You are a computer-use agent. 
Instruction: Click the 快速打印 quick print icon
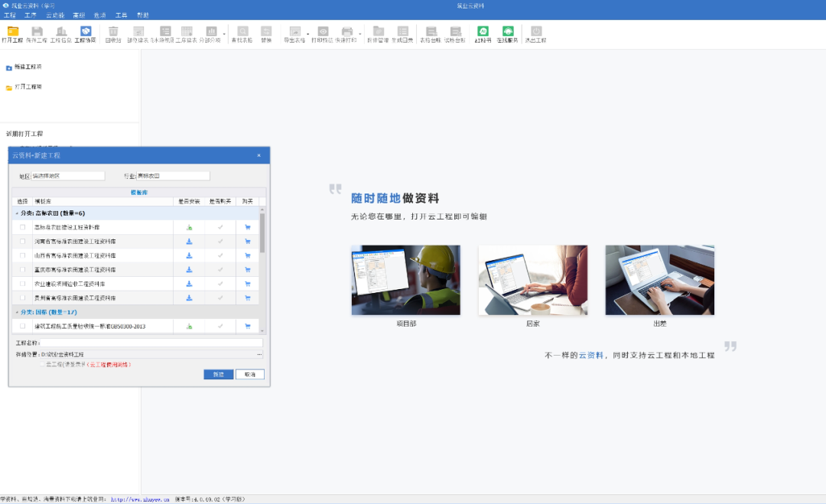tap(346, 34)
